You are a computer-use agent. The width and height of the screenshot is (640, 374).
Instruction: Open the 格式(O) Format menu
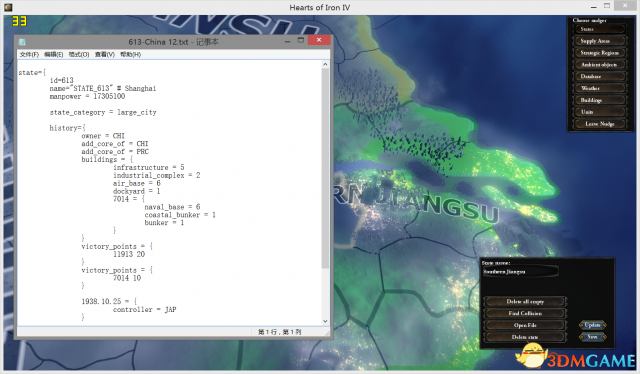click(79, 54)
